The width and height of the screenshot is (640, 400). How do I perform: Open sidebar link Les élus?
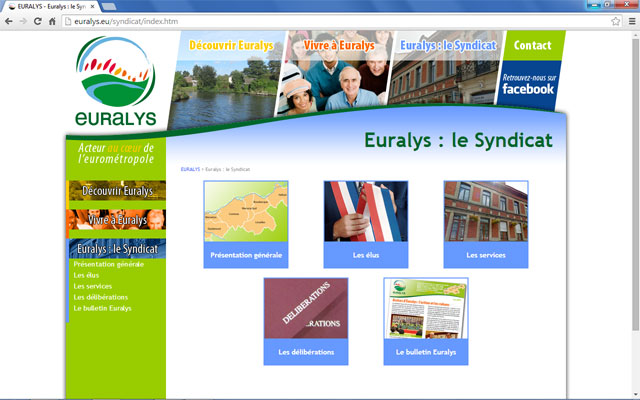click(x=86, y=275)
